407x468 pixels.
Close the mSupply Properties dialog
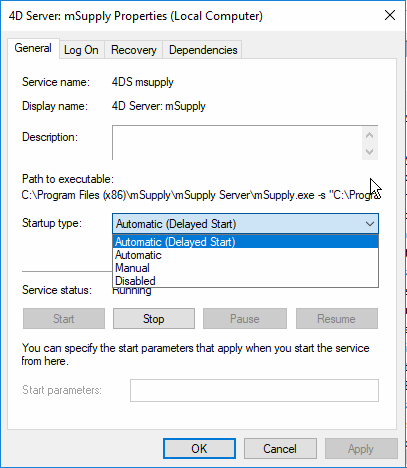390,15
